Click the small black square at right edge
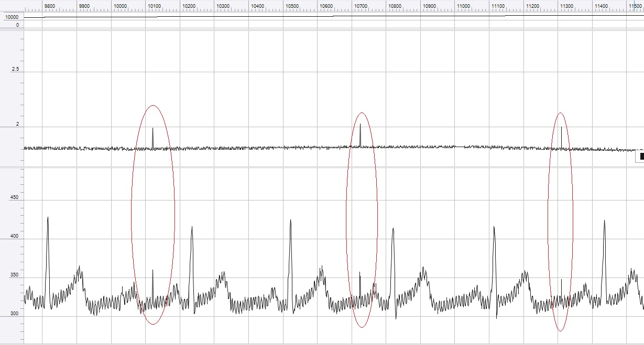 (642, 155)
